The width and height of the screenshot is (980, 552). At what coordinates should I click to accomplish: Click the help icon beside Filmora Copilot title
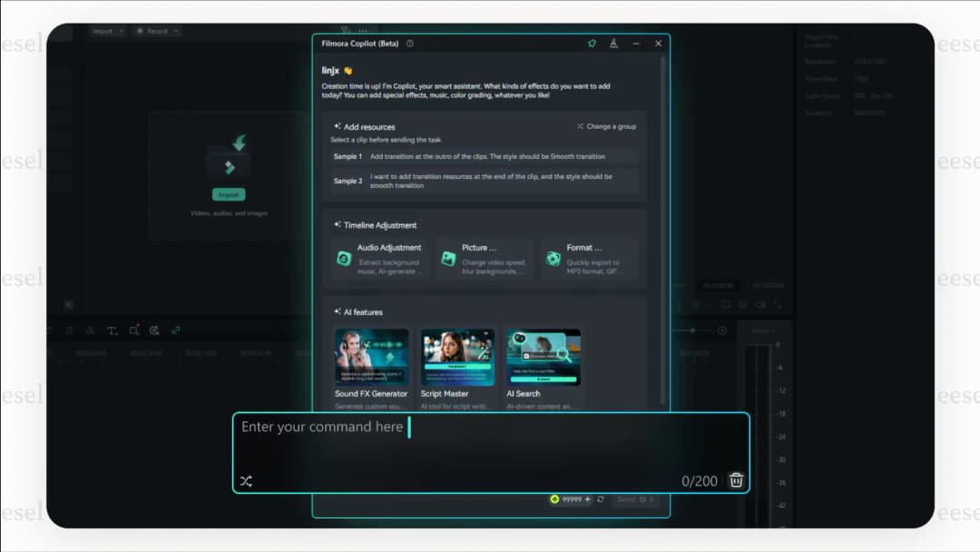(x=410, y=44)
